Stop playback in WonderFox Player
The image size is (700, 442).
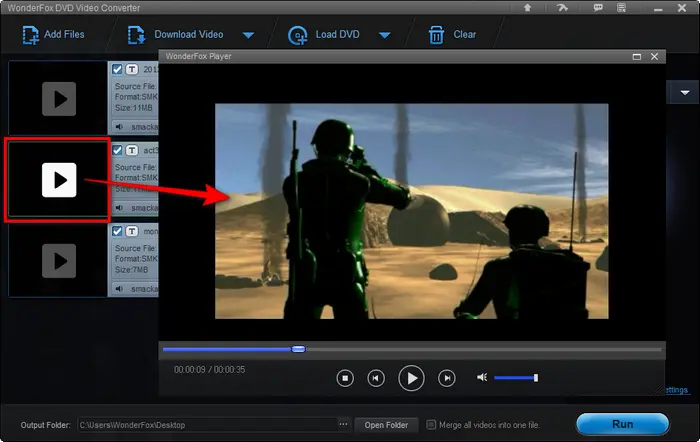click(x=345, y=378)
